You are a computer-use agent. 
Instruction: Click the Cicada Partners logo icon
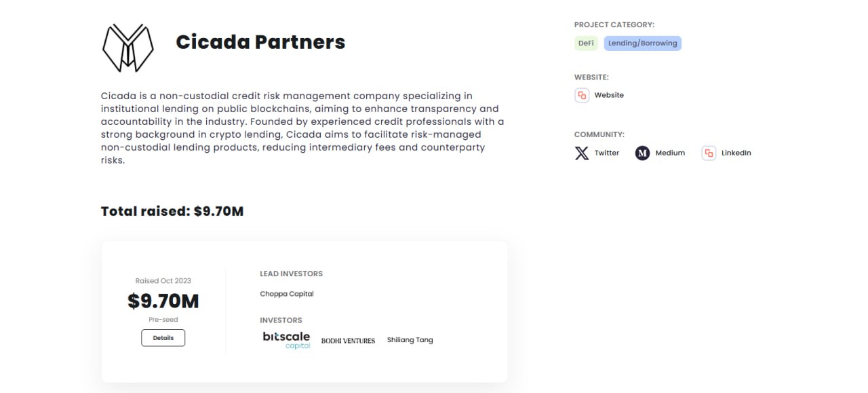click(127, 48)
